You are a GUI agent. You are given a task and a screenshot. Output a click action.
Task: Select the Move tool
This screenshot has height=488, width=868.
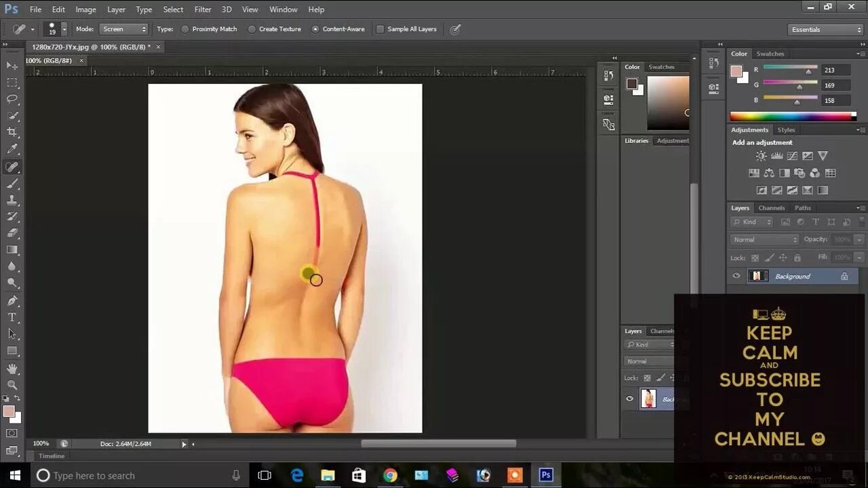tap(11, 66)
